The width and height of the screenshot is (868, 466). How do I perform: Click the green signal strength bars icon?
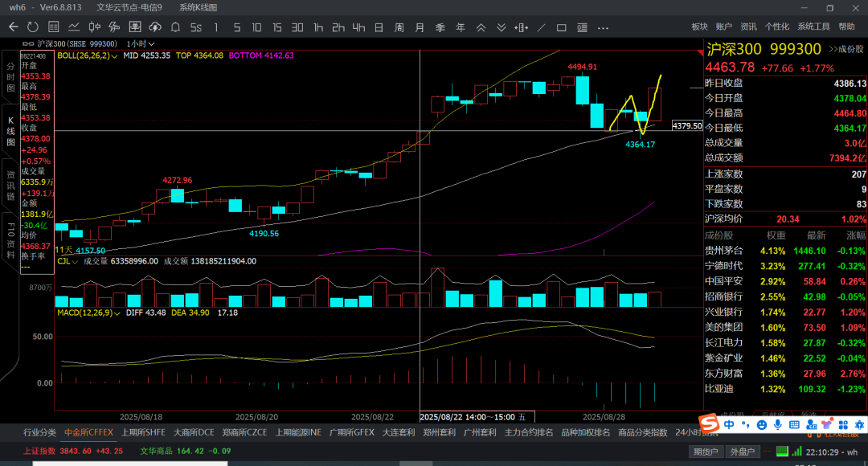[x=796, y=451]
